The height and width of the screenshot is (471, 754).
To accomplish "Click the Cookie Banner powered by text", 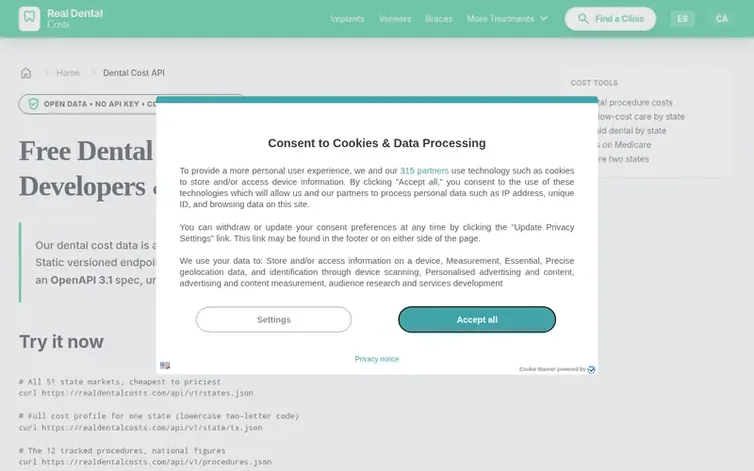I will (552, 369).
